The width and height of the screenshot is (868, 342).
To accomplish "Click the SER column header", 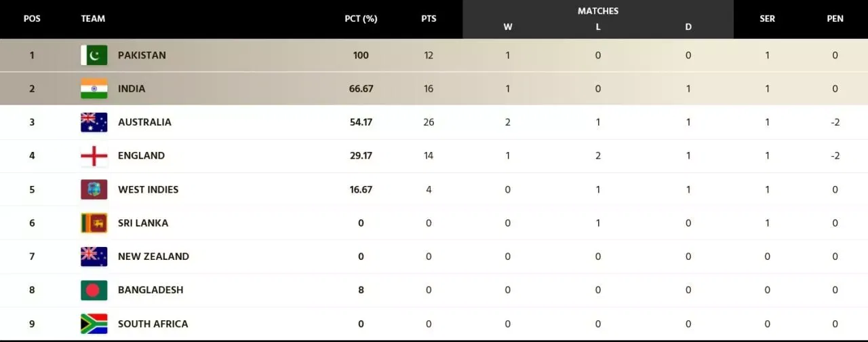I will pos(767,19).
